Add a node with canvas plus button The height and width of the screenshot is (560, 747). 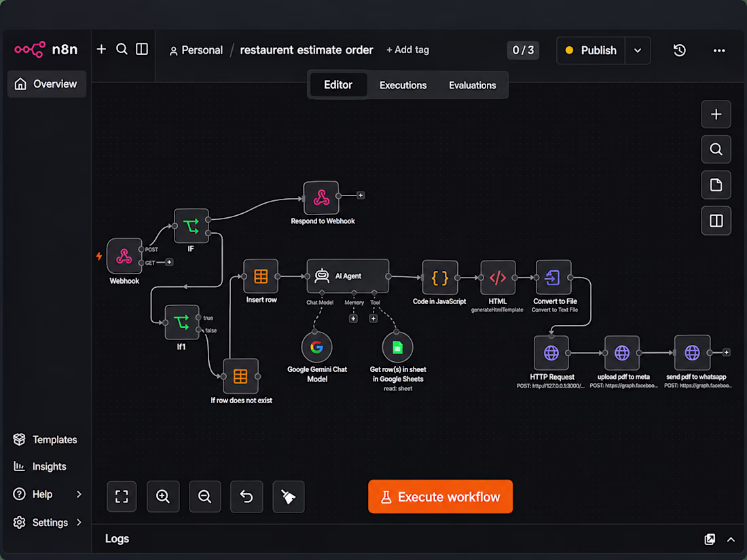[x=716, y=114]
